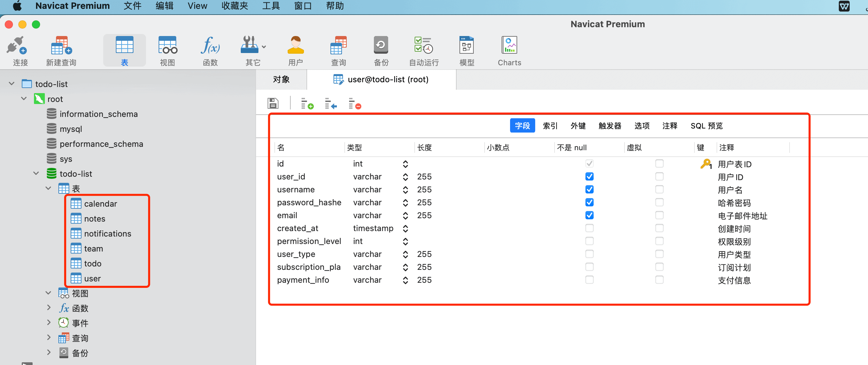Image resolution: width=868 pixels, height=365 pixels.
Task: Open the Favorites (收藏夹) menu in menu bar
Action: pos(235,6)
